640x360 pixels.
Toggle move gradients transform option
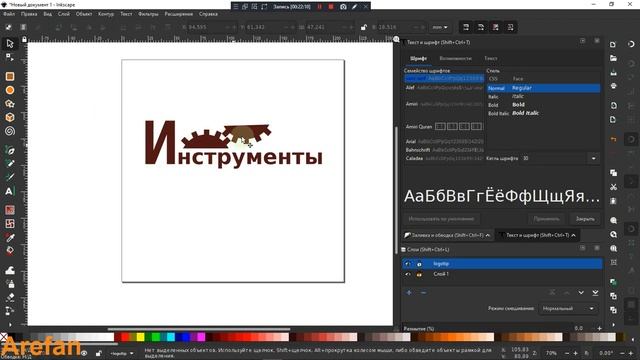tap(496, 27)
